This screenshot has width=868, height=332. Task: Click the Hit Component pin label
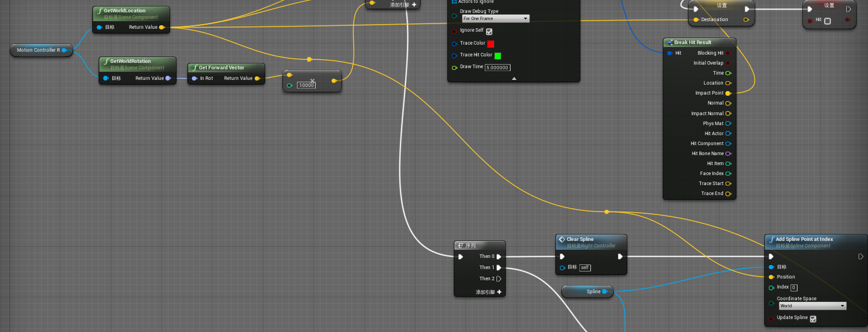pyautogui.click(x=707, y=143)
